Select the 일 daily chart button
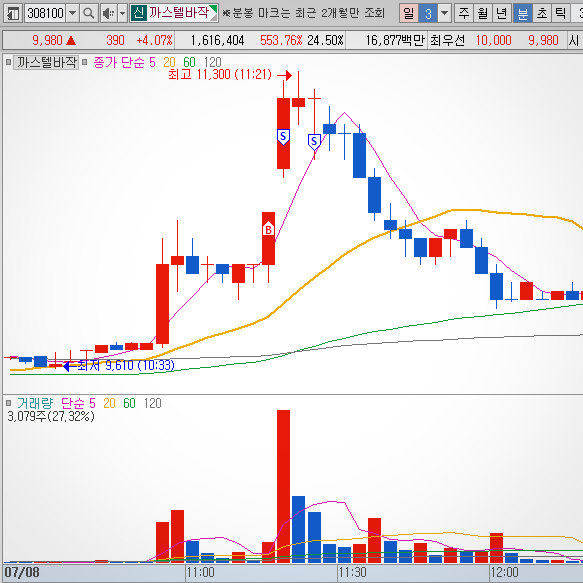Image resolution: width=583 pixels, height=583 pixels. click(x=409, y=13)
